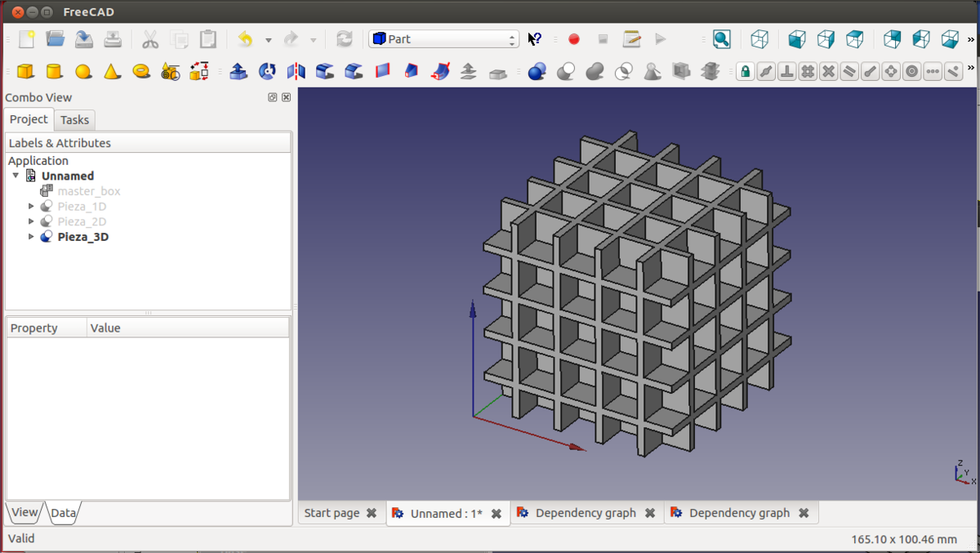This screenshot has width=980, height=553.
Task: Switch to the Start page tab
Action: click(332, 513)
